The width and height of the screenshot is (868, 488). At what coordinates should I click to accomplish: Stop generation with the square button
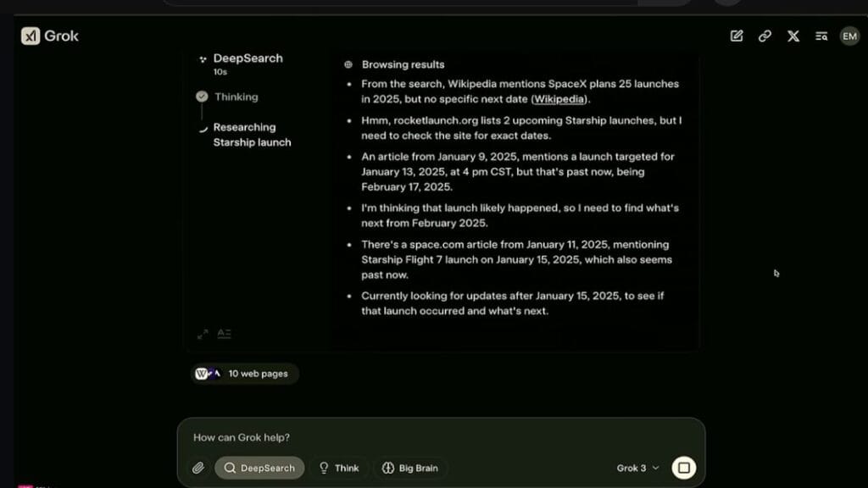684,468
